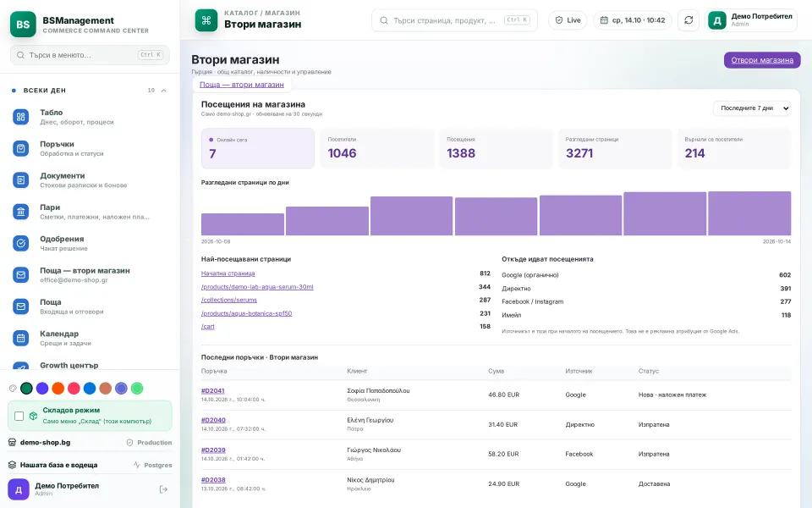Click the Production shield icon
Viewport: 812px width, 508px height.
(x=130, y=443)
